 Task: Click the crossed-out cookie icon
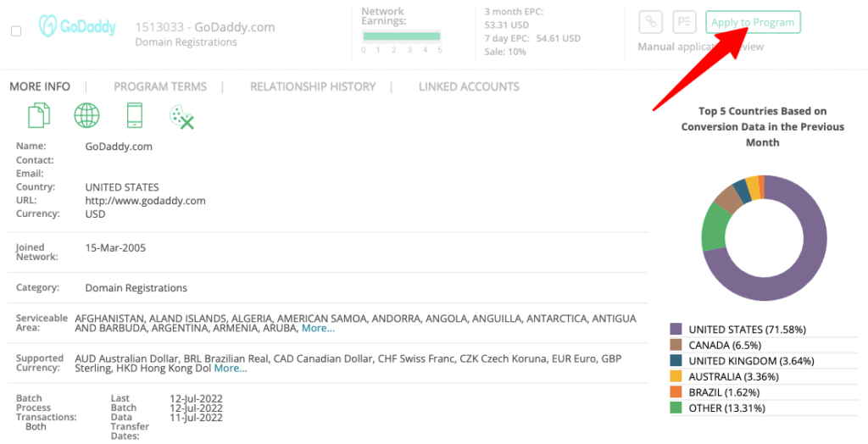tap(182, 116)
